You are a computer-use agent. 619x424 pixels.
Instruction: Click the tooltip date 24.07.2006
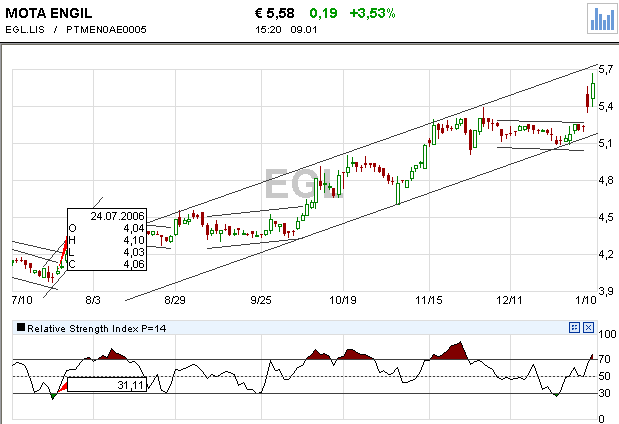[118, 216]
